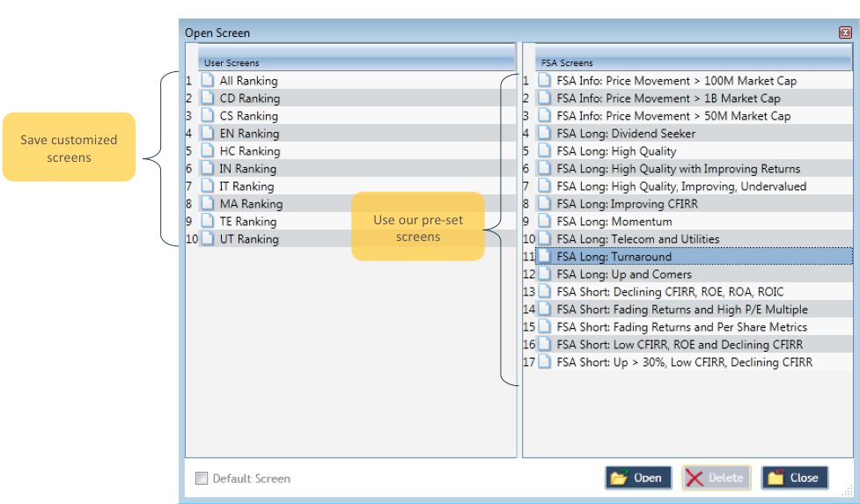Viewport: 860px width, 504px height.
Task: Click the Open button
Action: [x=638, y=478]
